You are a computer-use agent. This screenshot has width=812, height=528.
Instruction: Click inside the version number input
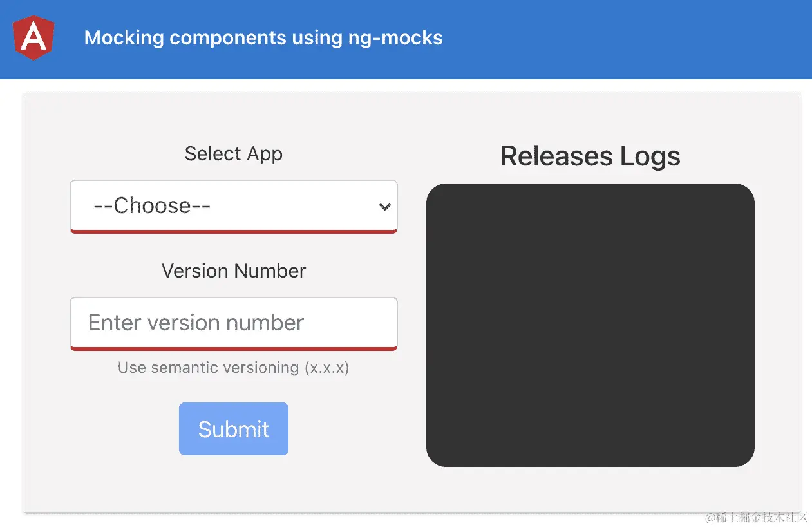coord(233,323)
